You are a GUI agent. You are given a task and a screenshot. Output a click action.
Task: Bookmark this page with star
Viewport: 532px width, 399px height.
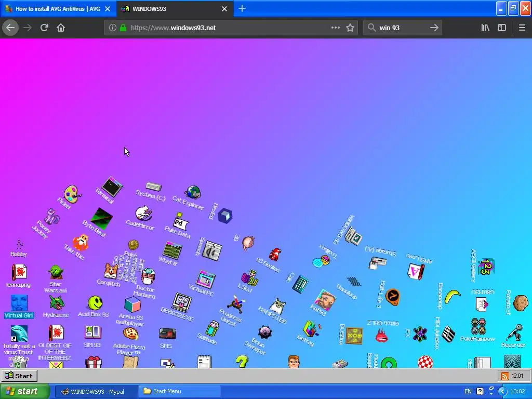(x=350, y=28)
